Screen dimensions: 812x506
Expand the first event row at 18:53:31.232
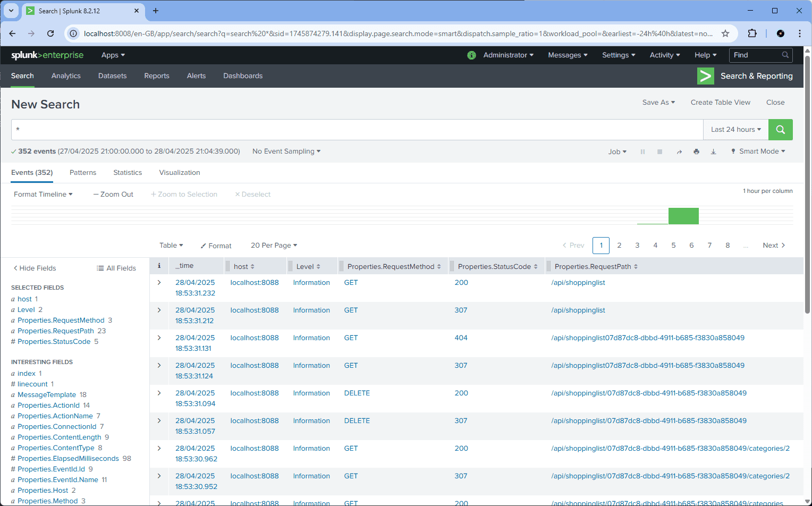tap(159, 283)
